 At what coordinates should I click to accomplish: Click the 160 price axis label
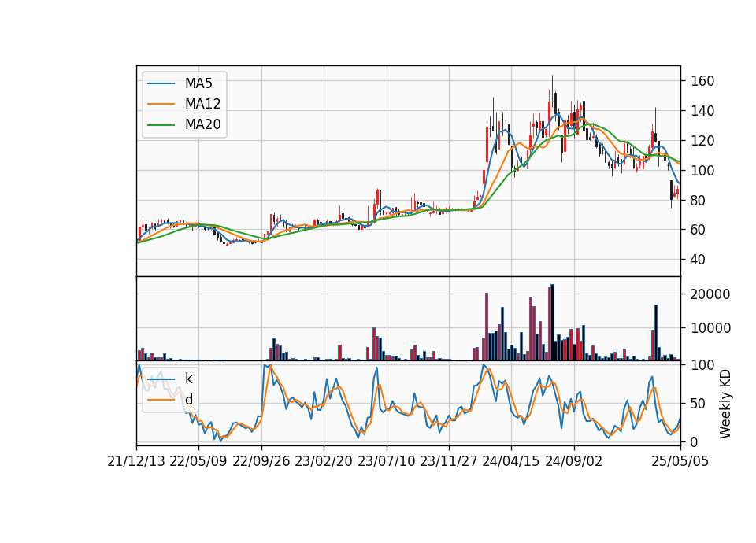[702, 81]
